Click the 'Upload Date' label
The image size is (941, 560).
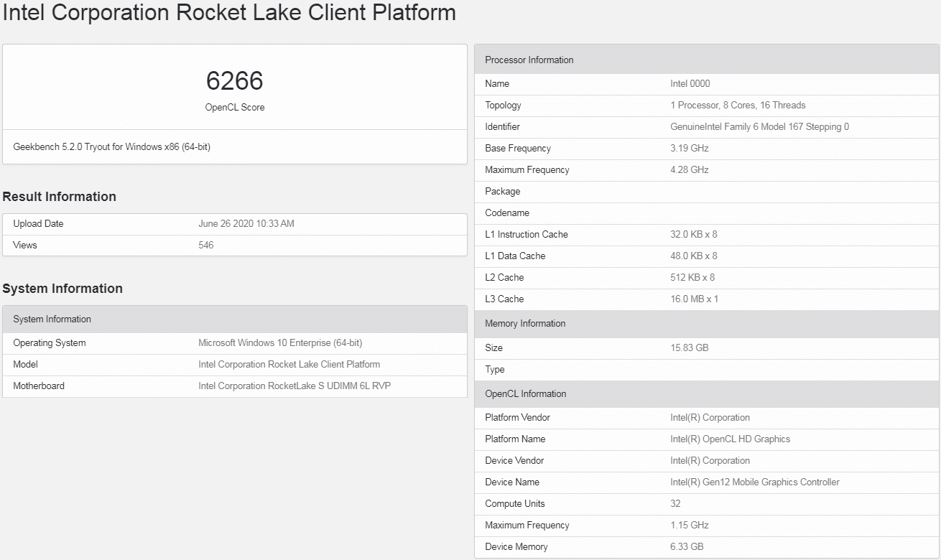38,224
